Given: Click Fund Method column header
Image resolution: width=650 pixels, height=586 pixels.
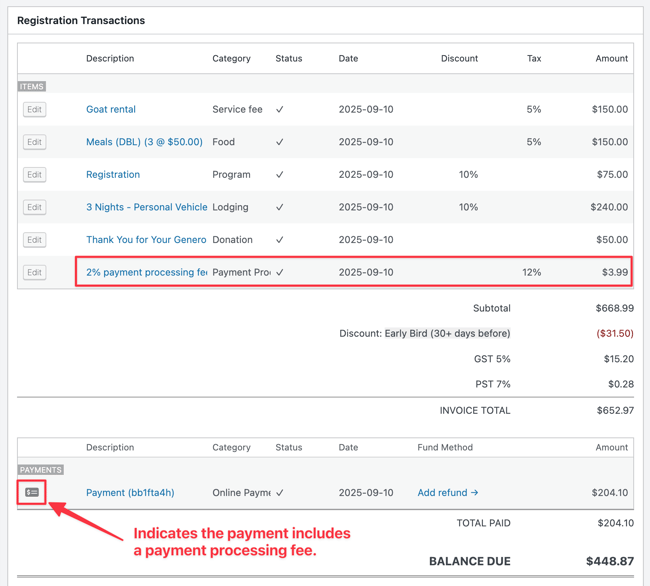Looking at the screenshot, I should click(x=445, y=448).
